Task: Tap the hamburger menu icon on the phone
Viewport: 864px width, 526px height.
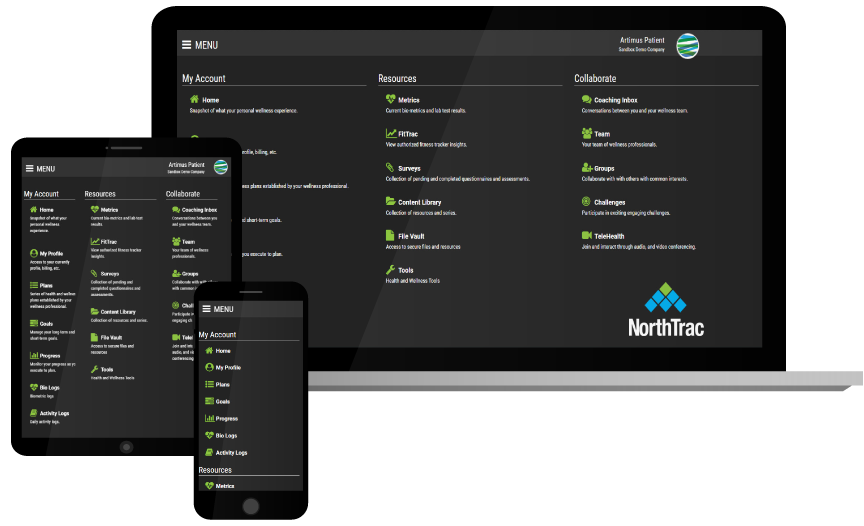Action: tap(207, 309)
